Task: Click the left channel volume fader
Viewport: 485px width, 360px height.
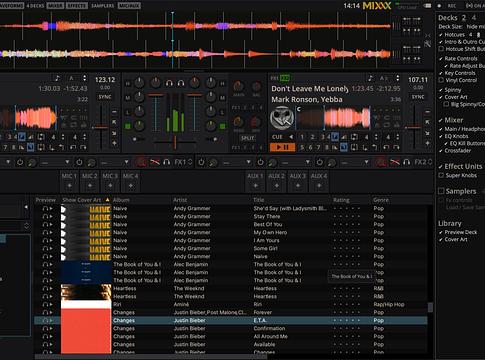Action: tap(156, 112)
